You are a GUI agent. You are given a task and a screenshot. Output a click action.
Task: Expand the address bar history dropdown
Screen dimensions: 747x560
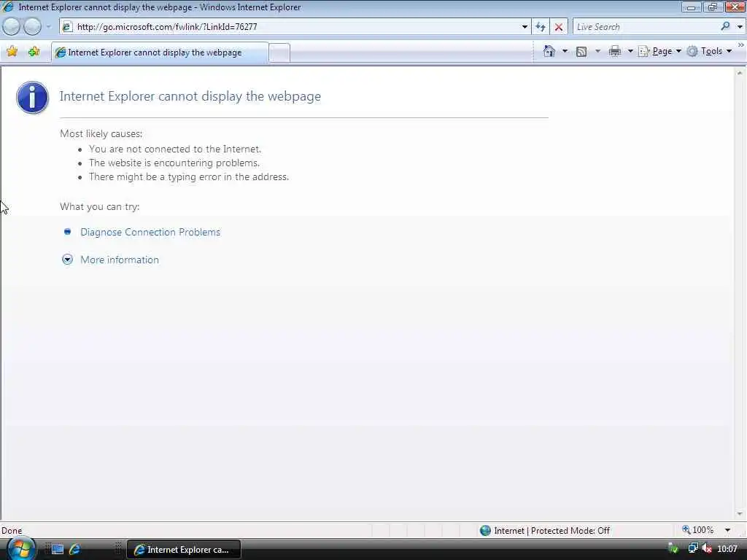pos(525,27)
